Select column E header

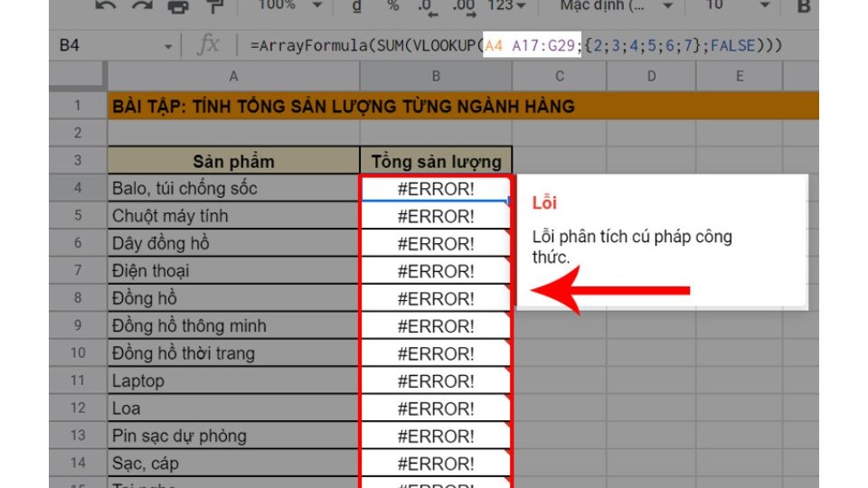(740, 76)
